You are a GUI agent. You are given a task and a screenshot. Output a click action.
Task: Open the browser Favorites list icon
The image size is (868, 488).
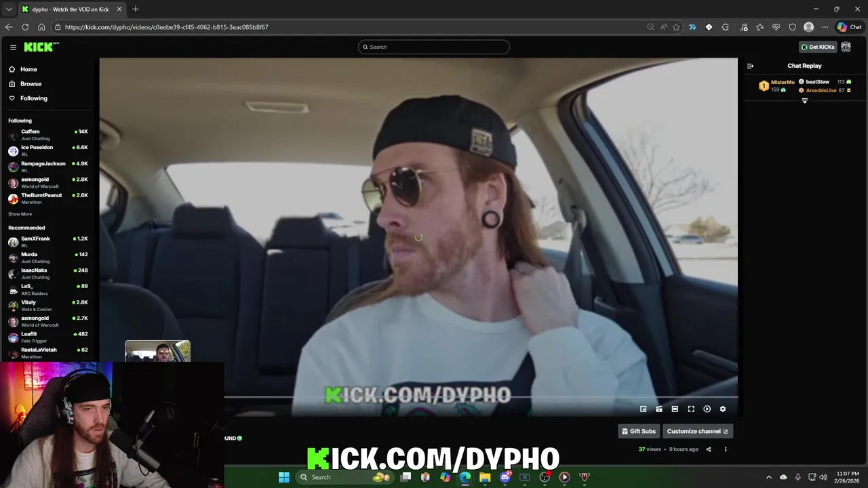point(759,27)
